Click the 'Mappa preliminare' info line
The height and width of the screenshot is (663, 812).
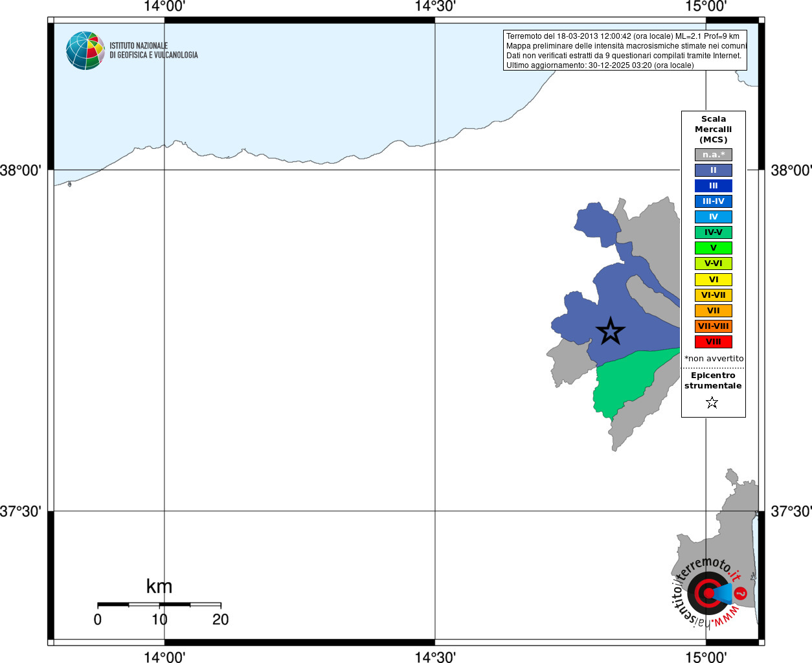click(626, 46)
